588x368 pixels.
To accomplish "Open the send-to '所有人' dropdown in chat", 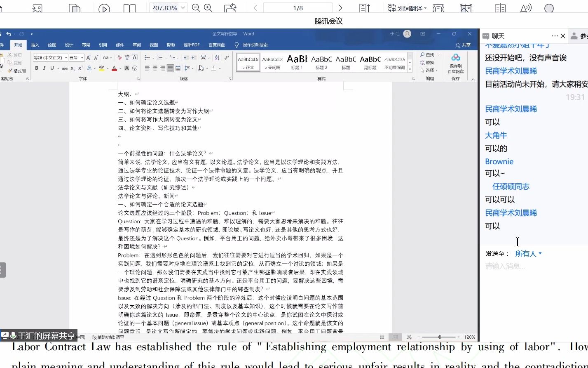I will (528, 254).
